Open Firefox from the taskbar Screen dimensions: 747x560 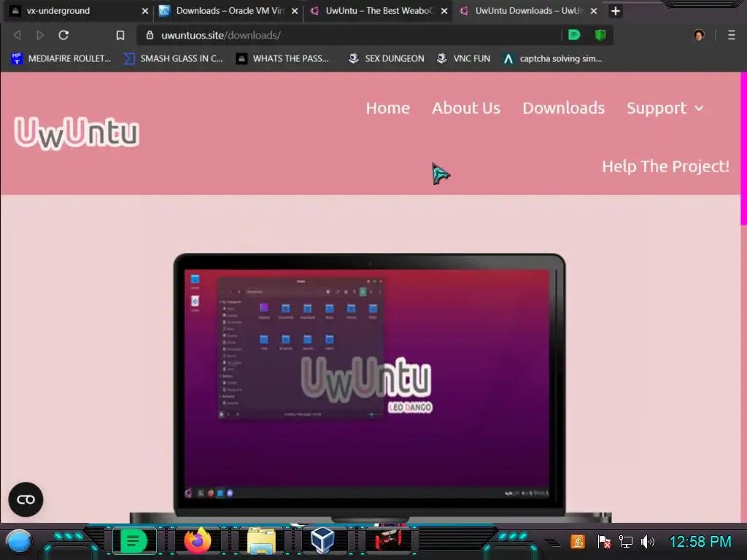(197, 541)
